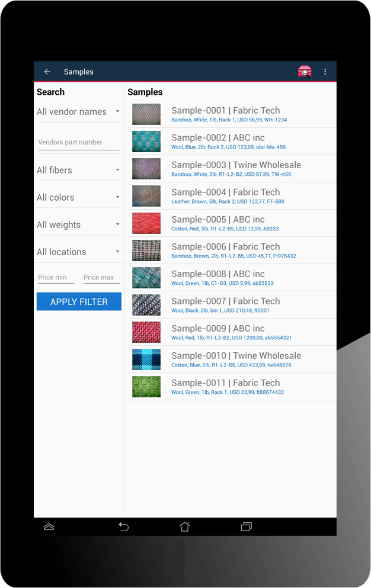Click details 'Bamboo, White, 1lb, Rack 1, USD 56,99, WH-1234'
371x588 pixels.
pyautogui.click(x=229, y=120)
